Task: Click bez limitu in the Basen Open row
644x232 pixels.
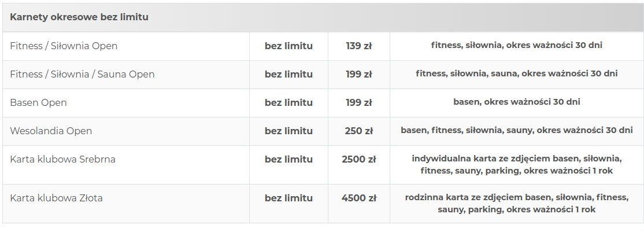Action: coord(288,103)
